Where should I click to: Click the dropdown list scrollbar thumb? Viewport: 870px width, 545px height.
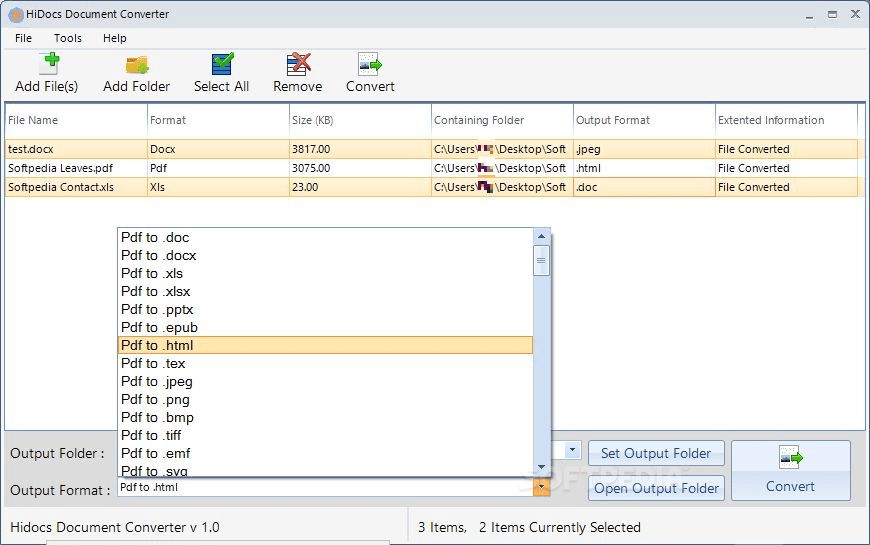[542, 260]
